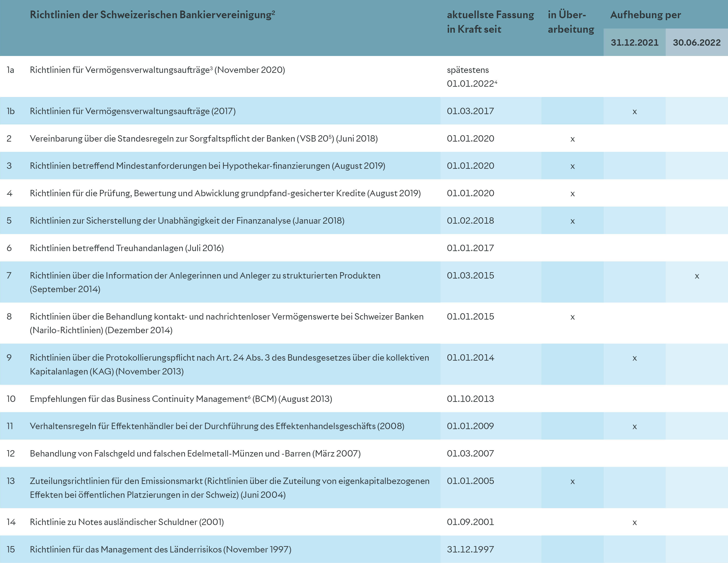Image resolution: width=728 pixels, height=563 pixels.
Task: Click 'in Überarbeitung' column header
Action: pyautogui.click(x=571, y=22)
